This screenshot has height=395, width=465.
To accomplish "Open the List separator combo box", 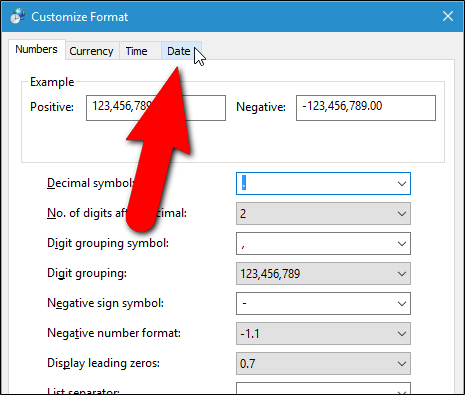I will [323, 388].
